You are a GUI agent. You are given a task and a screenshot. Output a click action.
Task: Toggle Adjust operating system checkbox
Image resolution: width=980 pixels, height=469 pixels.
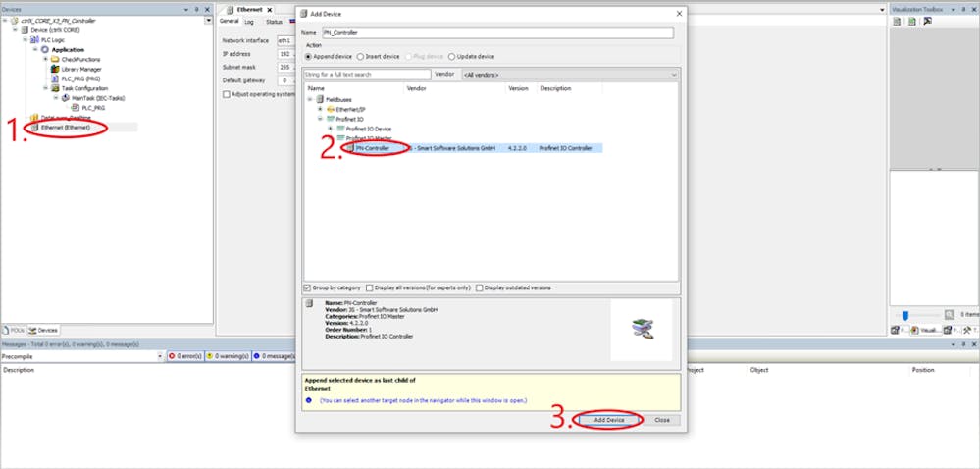pyautogui.click(x=227, y=94)
